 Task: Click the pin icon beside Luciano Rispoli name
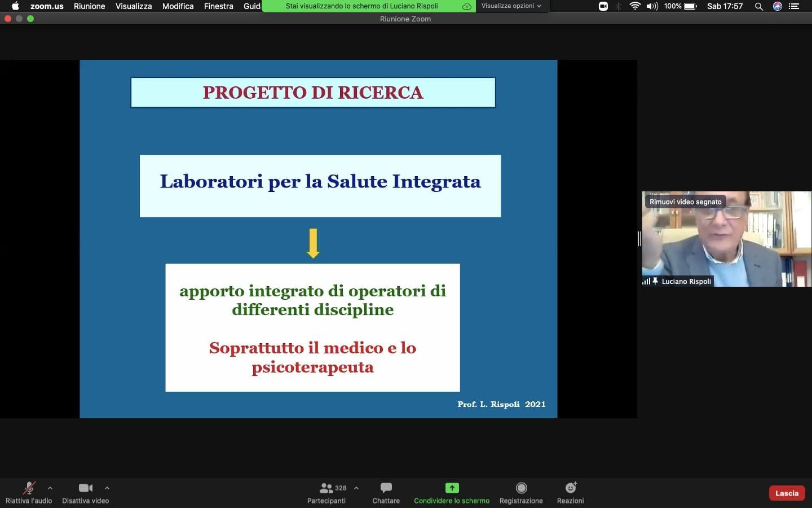[x=655, y=281]
